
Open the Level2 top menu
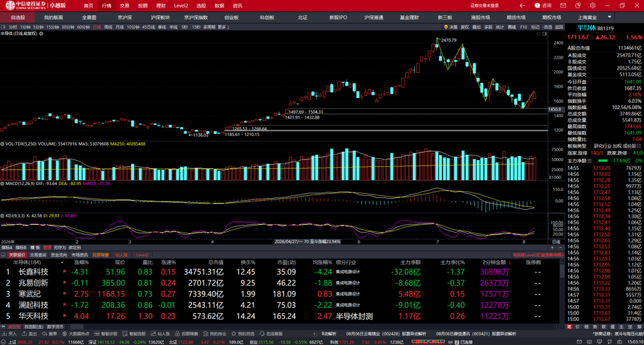coord(181,6)
